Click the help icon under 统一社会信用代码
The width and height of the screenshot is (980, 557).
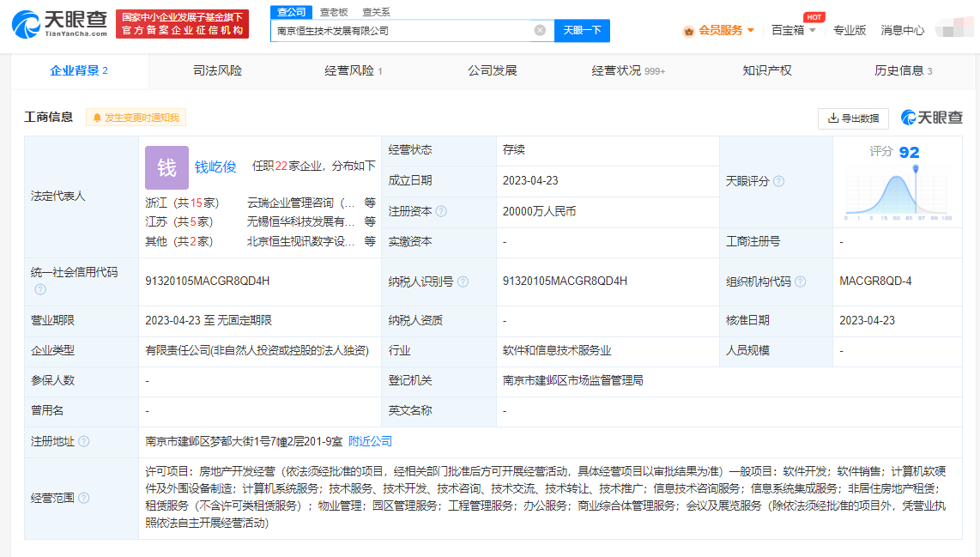(x=40, y=289)
